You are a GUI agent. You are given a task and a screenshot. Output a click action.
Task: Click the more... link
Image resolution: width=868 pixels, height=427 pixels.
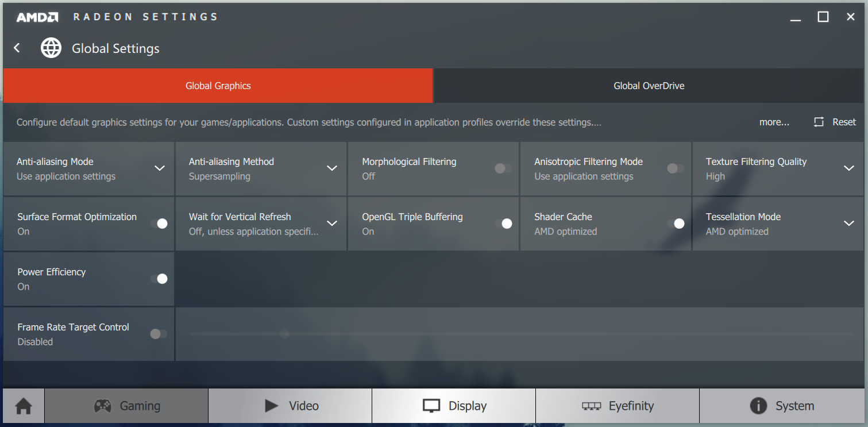(774, 122)
